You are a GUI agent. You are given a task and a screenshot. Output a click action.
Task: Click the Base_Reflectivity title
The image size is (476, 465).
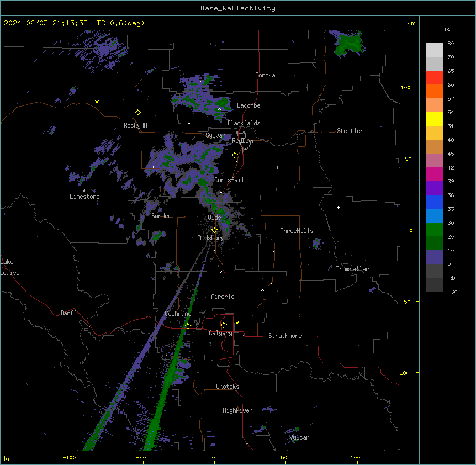pos(238,8)
